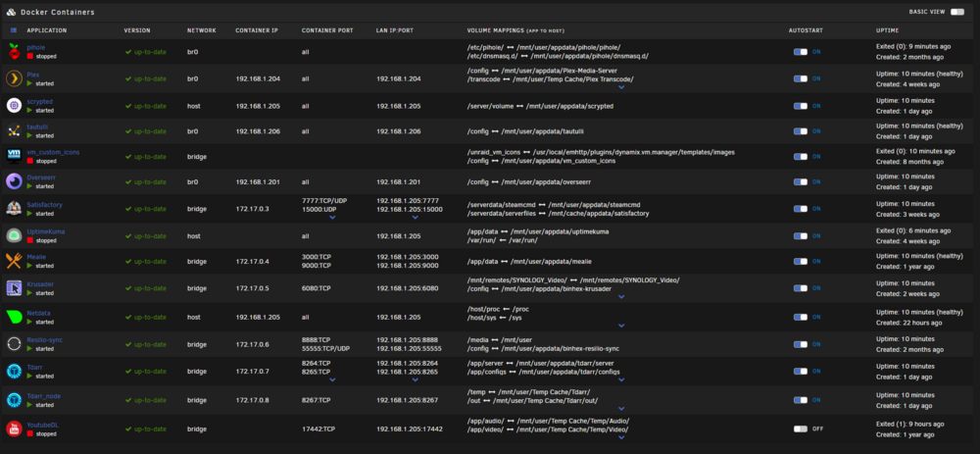The width and height of the screenshot is (980, 454).
Task: Click the pihole raspberry icon
Action: pyautogui.click(x=14, y=51)
